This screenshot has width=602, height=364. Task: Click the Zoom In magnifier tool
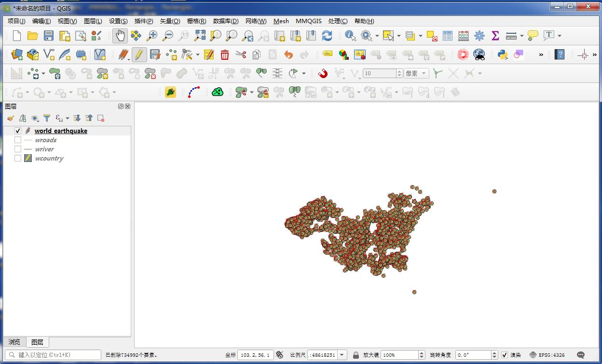pos(152,36)
